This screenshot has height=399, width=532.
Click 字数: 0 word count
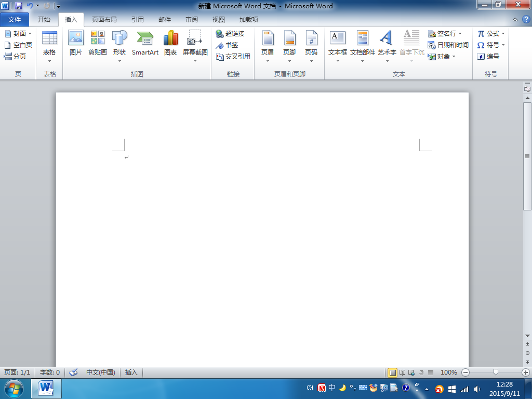[50, 372]
